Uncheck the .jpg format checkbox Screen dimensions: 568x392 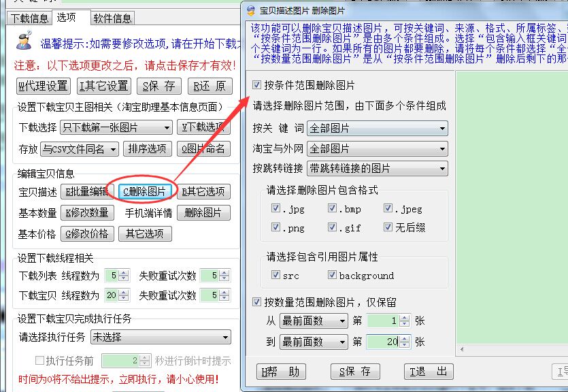tap(276, 208)
